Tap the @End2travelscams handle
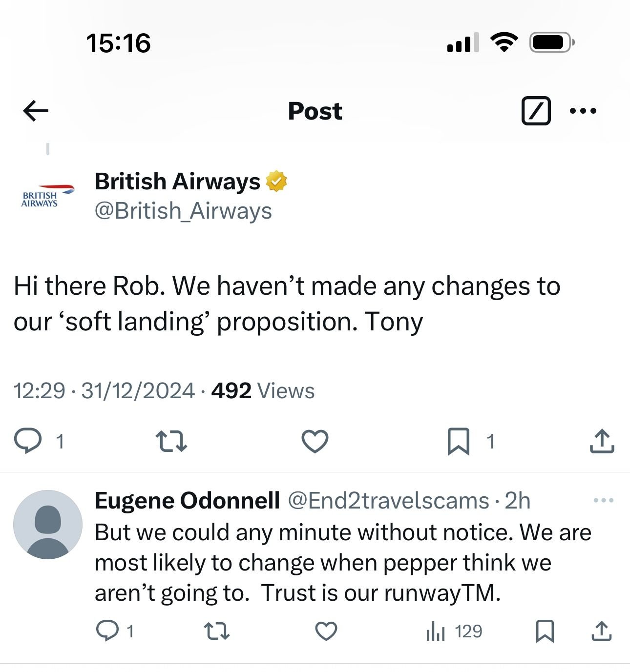This screenshot has width=630, height=672. click(388, 501)
